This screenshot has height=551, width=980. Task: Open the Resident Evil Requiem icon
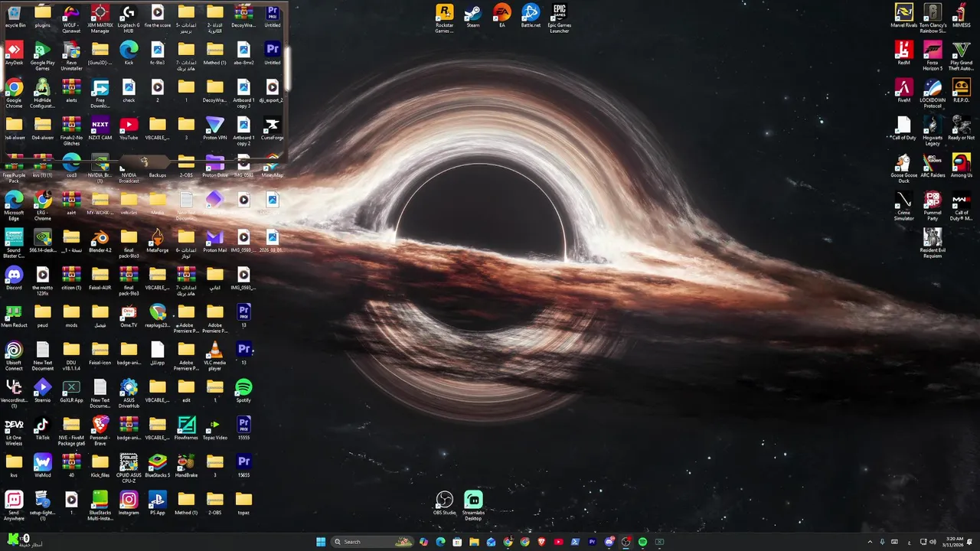tap(933, 243)
